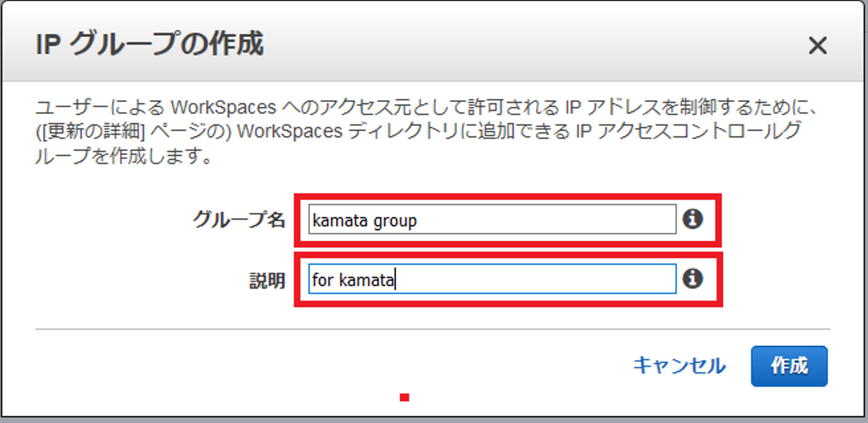This screenshot has height=423, width=868.
Task: Click the dialog title IP グループの作成
Action: click(149, 46)
